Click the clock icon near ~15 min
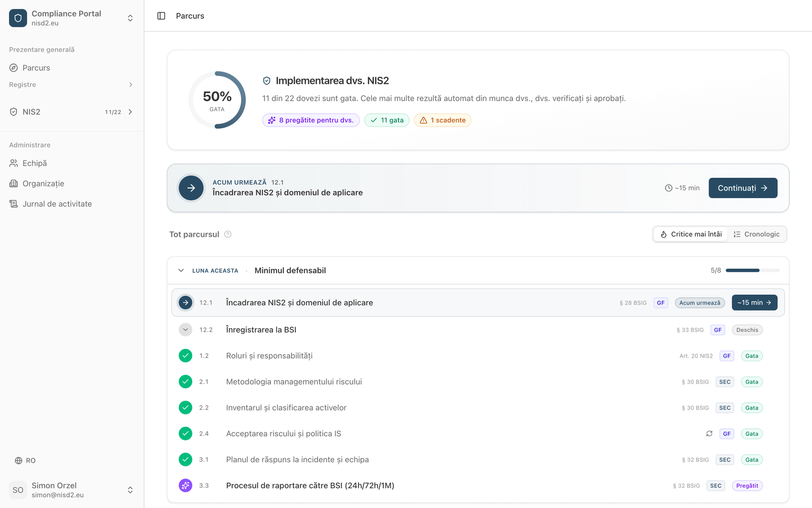Image resolution: width=812 pixels, height=508 pixels. 669,188
